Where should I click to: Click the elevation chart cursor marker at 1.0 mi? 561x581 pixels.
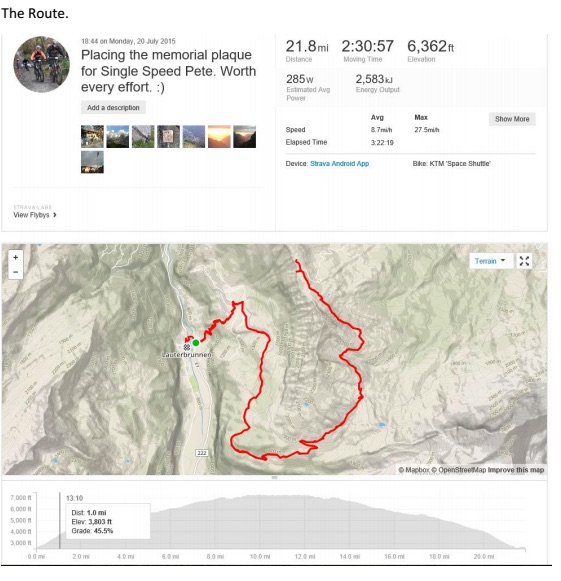point(60,521)
